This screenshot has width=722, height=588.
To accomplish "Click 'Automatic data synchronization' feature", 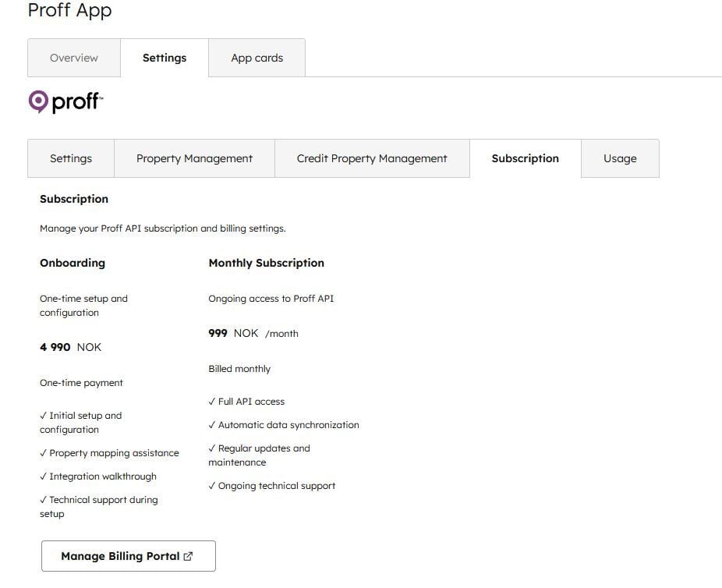I will tap(284, 425).
